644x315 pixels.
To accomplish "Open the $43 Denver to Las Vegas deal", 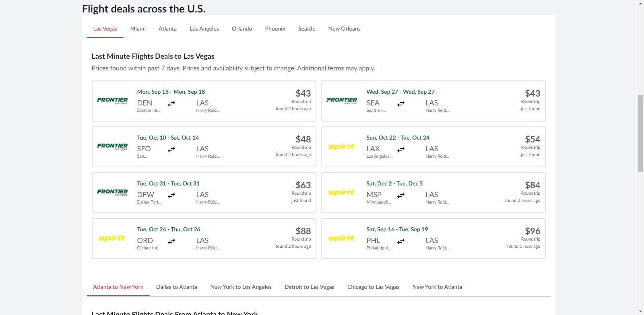I will pos(303,93).
